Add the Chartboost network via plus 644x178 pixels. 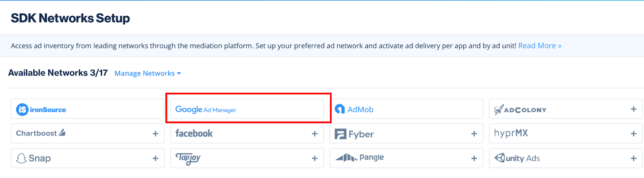[x=155, y=134]
